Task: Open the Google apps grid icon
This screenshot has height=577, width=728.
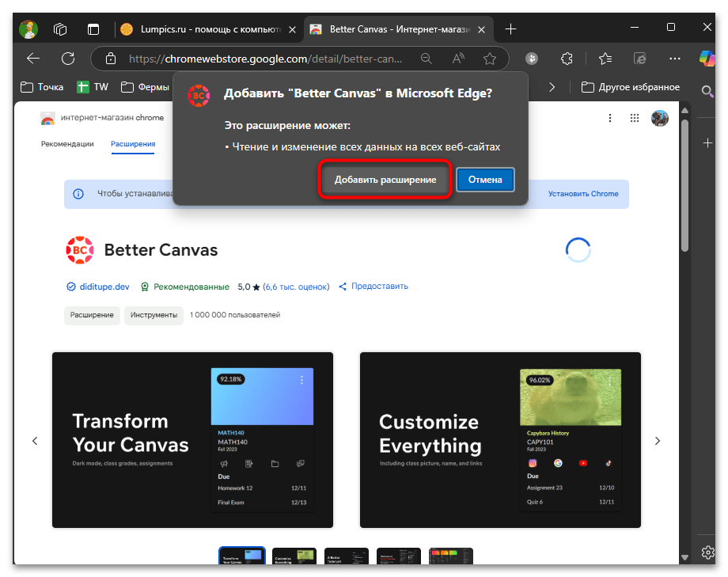Action: (635, 118)
